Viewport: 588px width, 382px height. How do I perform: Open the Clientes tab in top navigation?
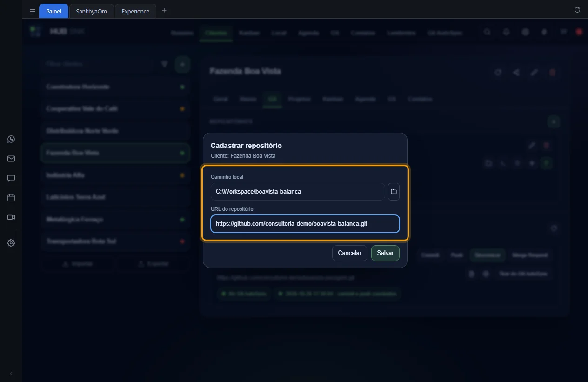216,33
